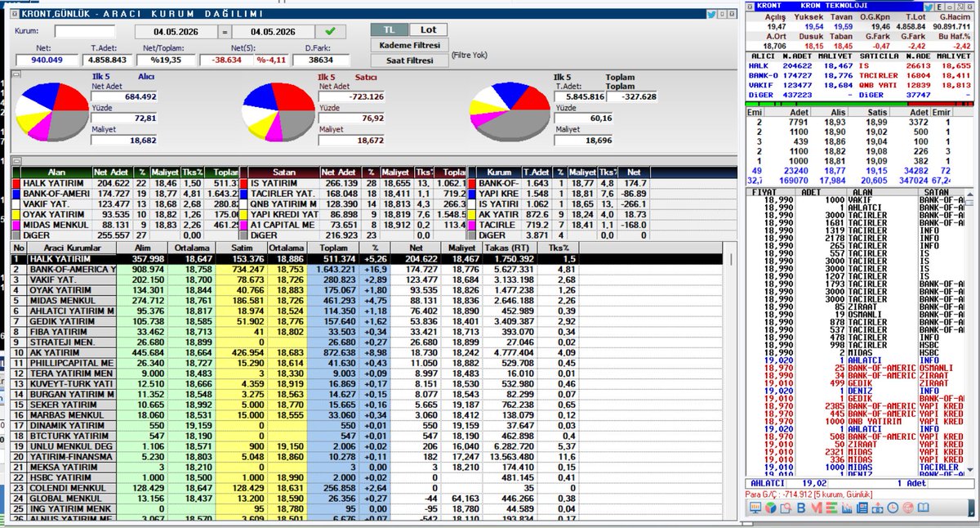This screenshot has height=528, width=980.
Task: Click HALK in the ALICI list of quote window
Action: tap(759, 65)
